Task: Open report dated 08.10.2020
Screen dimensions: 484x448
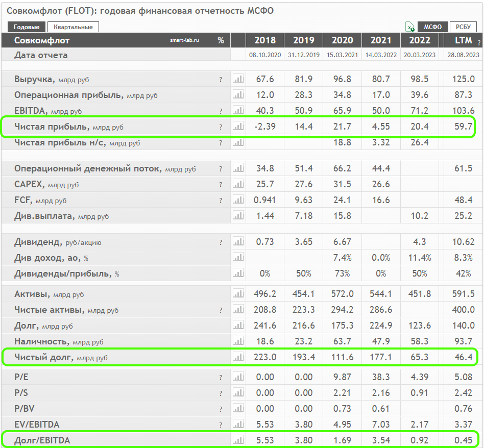Action: (265, 55)
